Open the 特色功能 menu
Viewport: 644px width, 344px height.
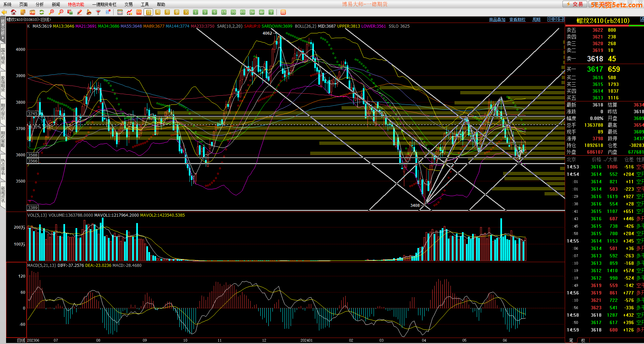pyautogui.click(x=76, y=4)
